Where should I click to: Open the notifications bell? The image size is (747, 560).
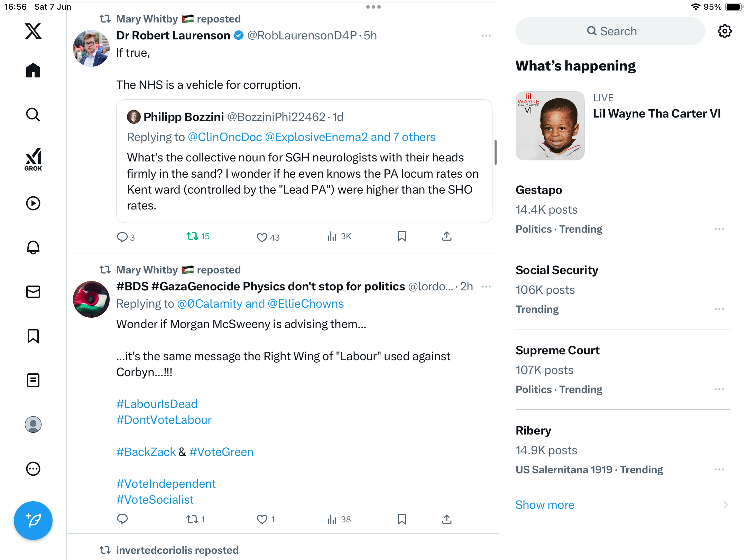tap(33, 248)
